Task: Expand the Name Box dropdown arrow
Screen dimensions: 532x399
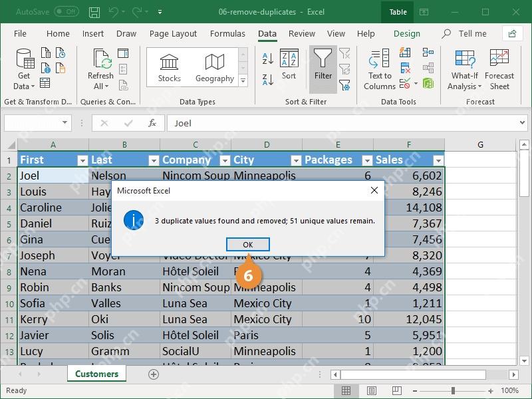Action: pos(65,122)
